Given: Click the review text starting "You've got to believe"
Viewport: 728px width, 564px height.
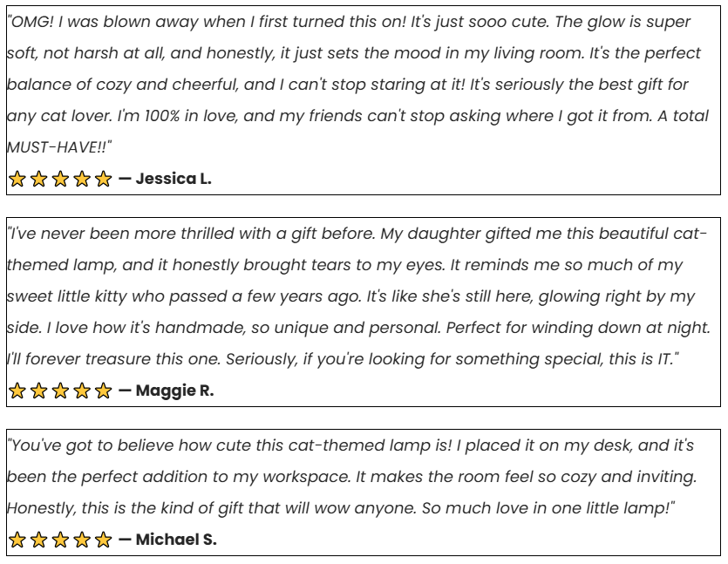Looking at the screenshot, I should point(349,477).
